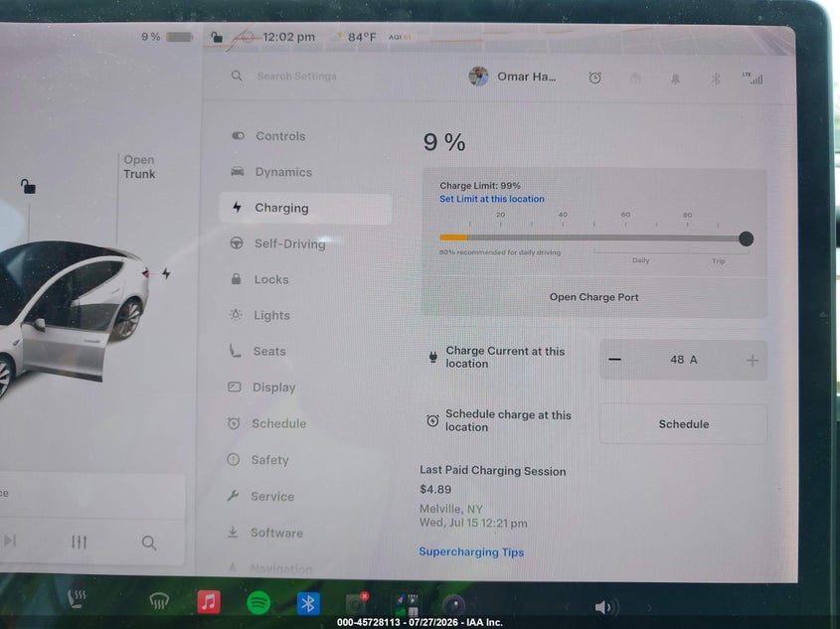Click the search magnifier icon in settings
Screen dimensions: 840x629
point(237,76)
